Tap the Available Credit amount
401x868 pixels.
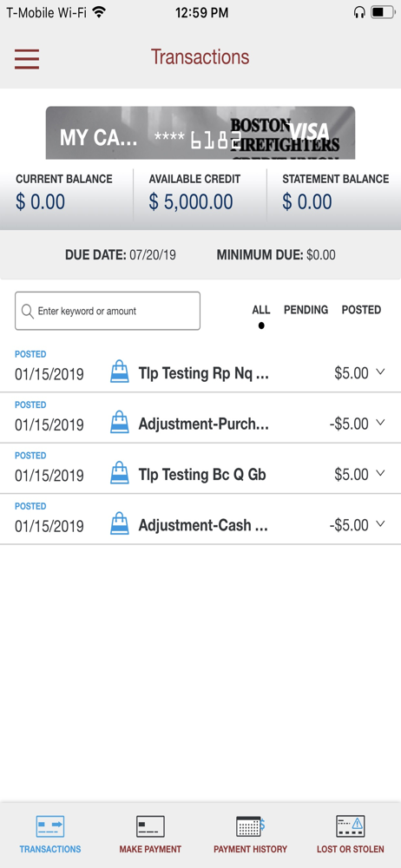click(191, 202)
